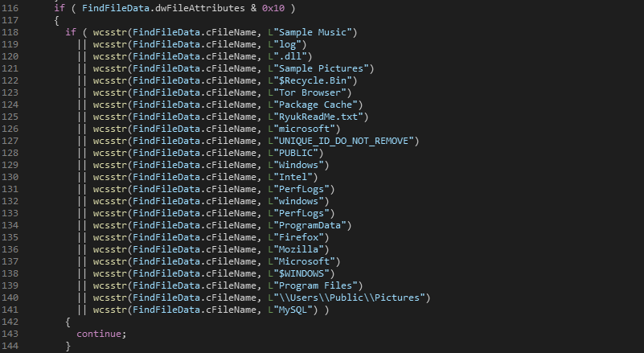Click the 0x10 hex constant
The image size is (644, 353).
[x=277, y=8]
